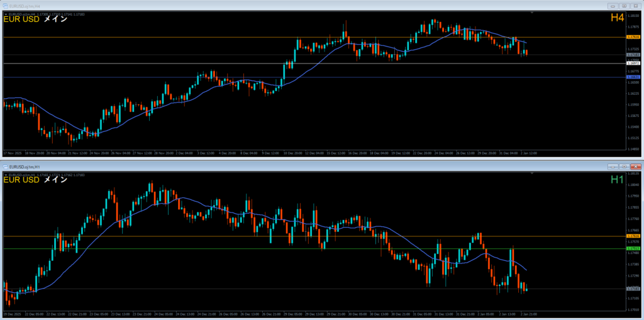Open the small triangle menu beside EURUSD.oj1m,H1 label
This screenshot has height=320, width=644.
click(5, 175)
